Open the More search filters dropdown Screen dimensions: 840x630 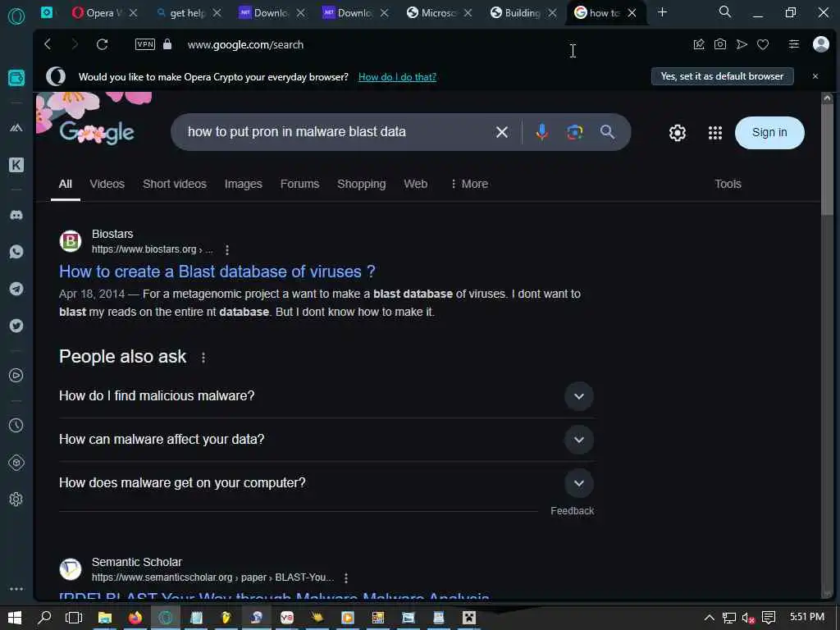(x=468, y=184)
